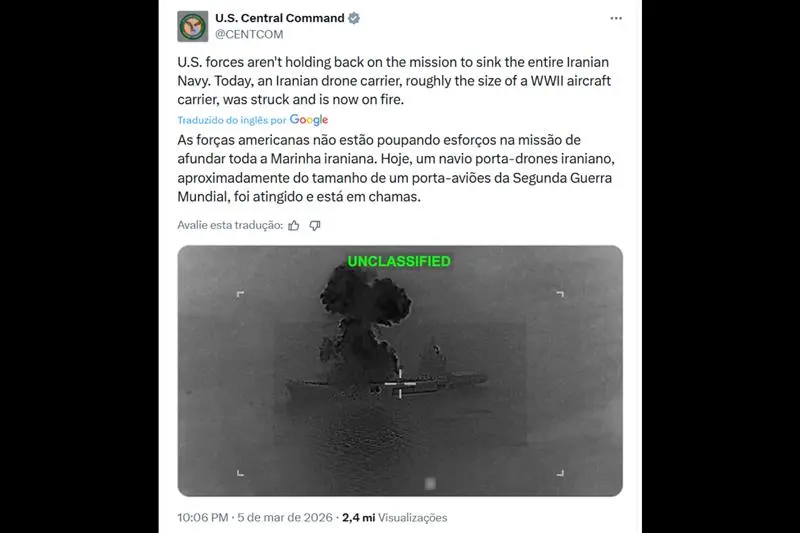Click the 5 de mar de 2026 date

285,518
